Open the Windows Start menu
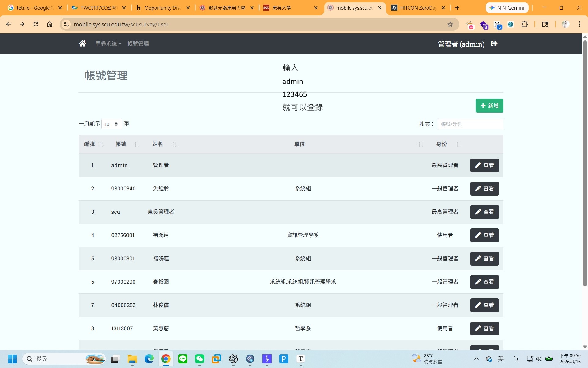This screenshot has width=588, height=368. (x=12, y=358)
